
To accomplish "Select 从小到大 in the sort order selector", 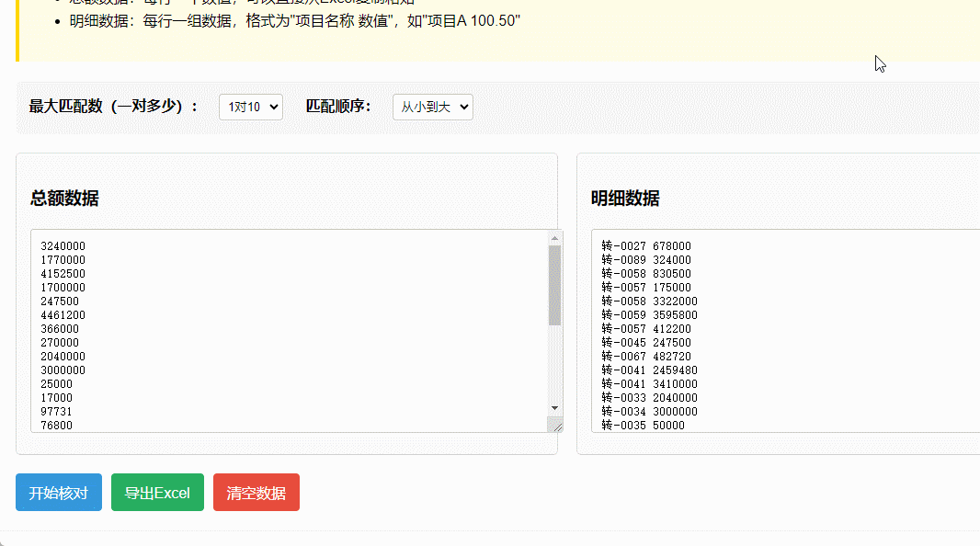I will tap(432, 107).
